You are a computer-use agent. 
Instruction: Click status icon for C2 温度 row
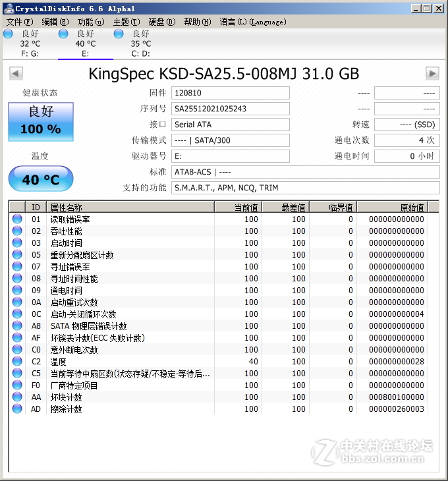[x=17, y=361]
